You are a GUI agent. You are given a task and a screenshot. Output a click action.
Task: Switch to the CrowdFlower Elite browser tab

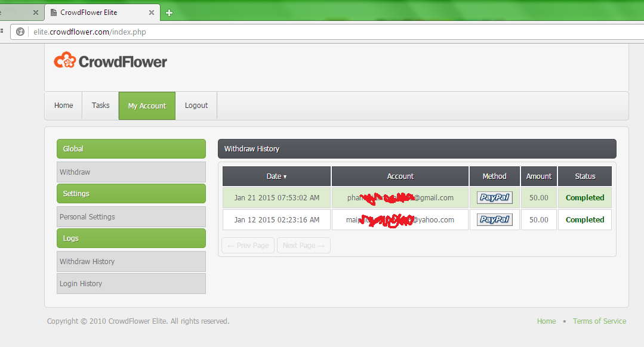[102, 13]
